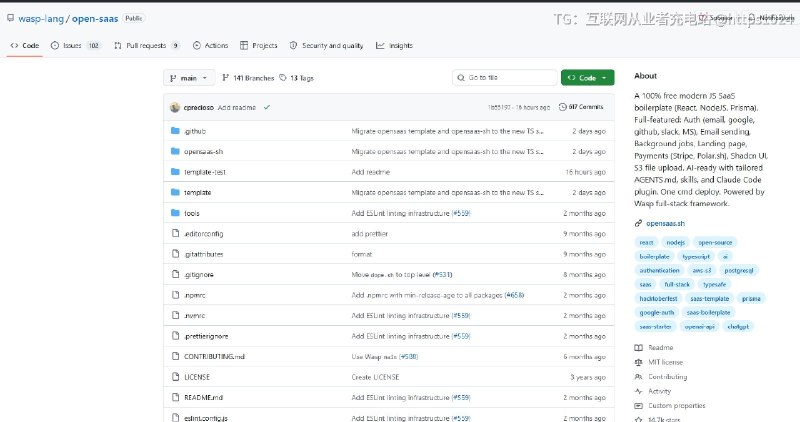Screen dimensions: 800x422
Task: Click the .prettierignore file icon
Action: click(x=176, y=336)
